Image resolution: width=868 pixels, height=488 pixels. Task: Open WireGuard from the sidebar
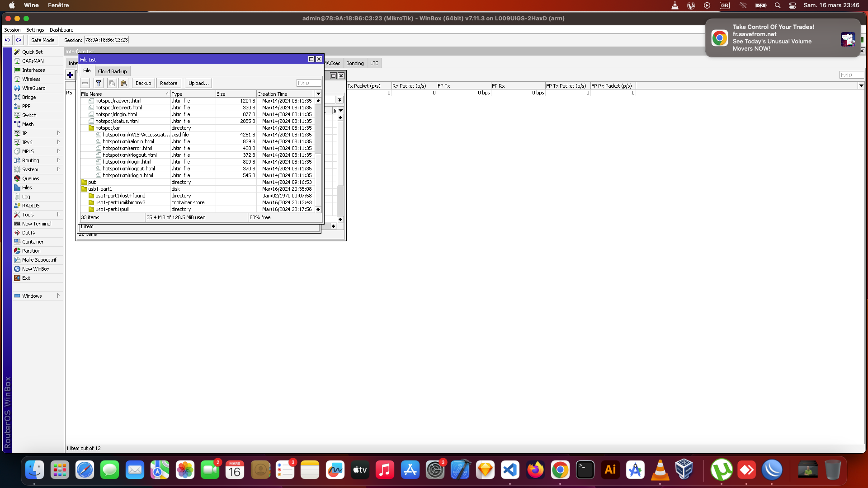coord(33,88)
